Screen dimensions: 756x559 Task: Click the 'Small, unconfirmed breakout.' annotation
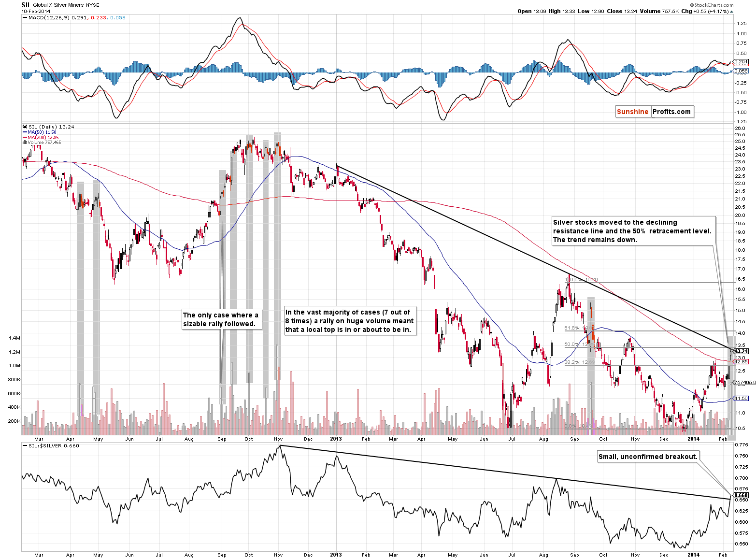click(648, 457)
